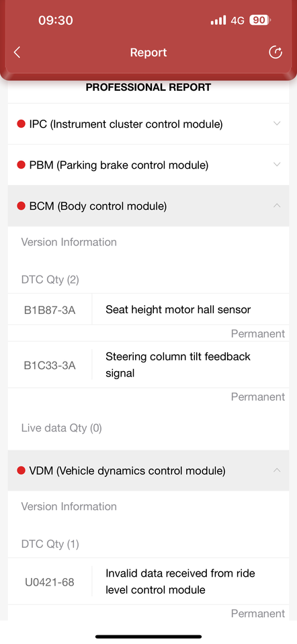
Task: Tap the red dot beside PBM
Action: [22, 165]
